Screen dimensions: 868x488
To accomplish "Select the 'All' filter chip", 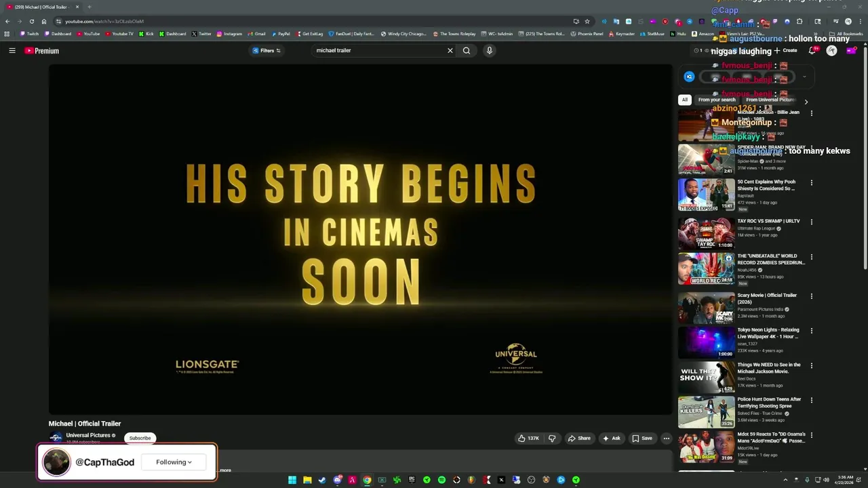I will [x=685, y=100].
